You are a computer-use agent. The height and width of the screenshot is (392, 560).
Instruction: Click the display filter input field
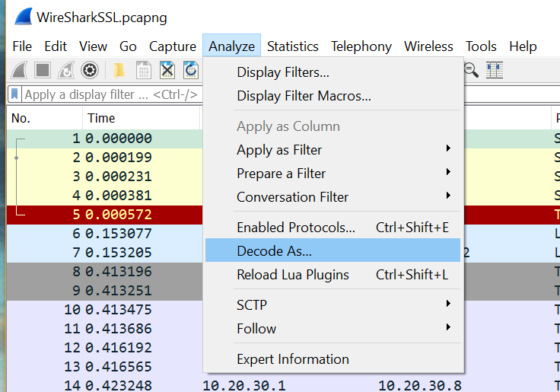pos(113,94)
